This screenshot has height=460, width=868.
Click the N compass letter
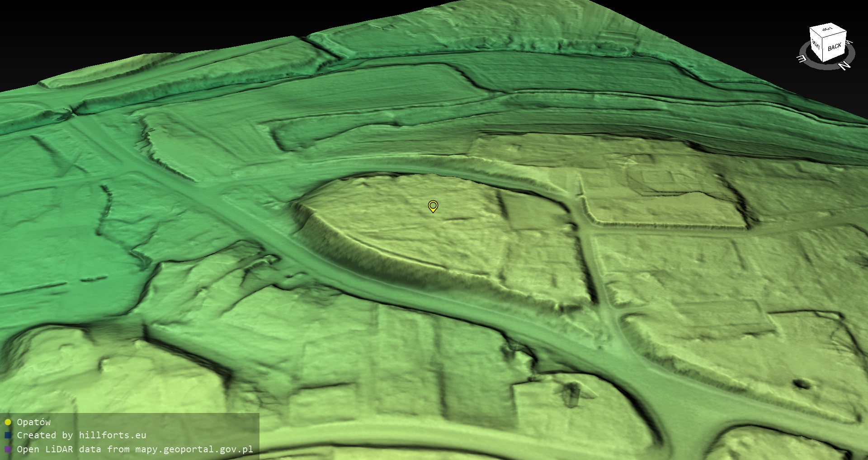click(844, 66)
